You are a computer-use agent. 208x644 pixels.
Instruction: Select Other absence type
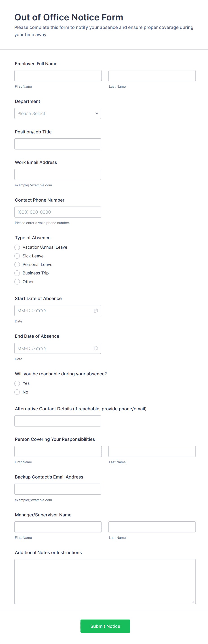click(17, 282)
